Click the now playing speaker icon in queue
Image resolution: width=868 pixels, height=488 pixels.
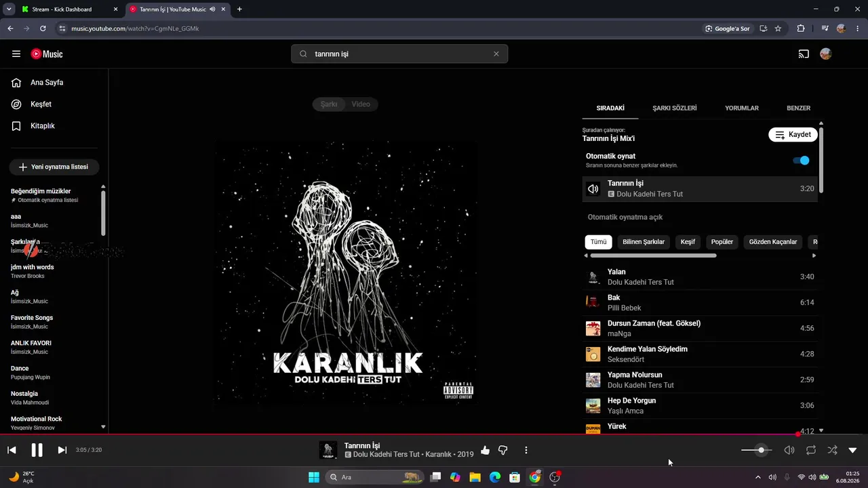(x=593, y=189)
